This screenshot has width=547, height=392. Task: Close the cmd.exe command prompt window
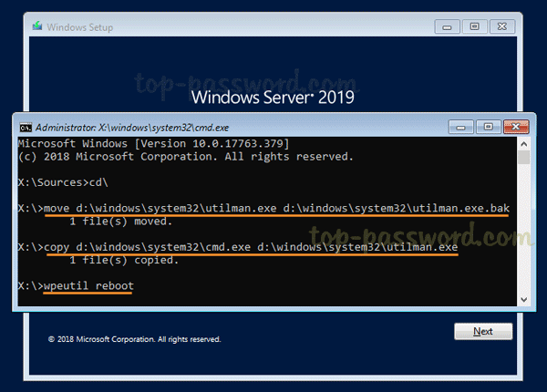(x=516, y=127)
